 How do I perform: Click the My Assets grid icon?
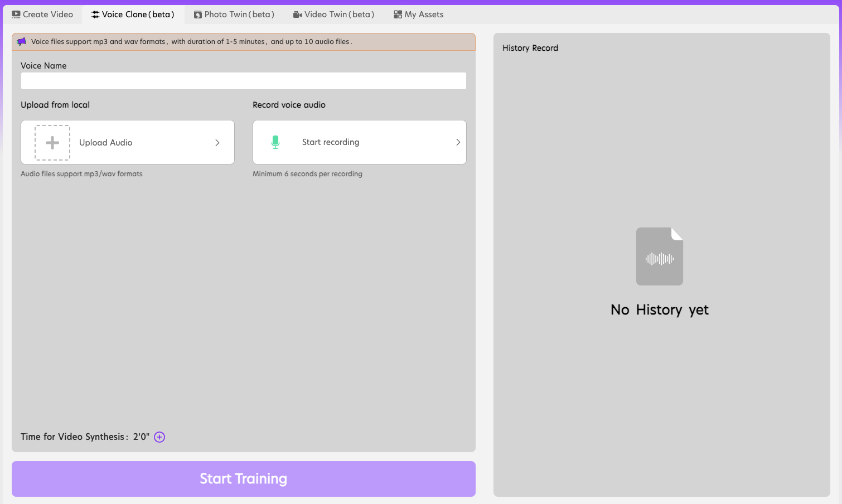point(398,14)
